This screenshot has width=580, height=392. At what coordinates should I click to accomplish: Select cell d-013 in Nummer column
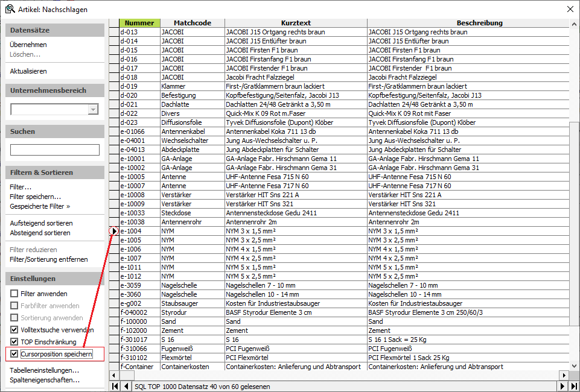pos(139,32)
